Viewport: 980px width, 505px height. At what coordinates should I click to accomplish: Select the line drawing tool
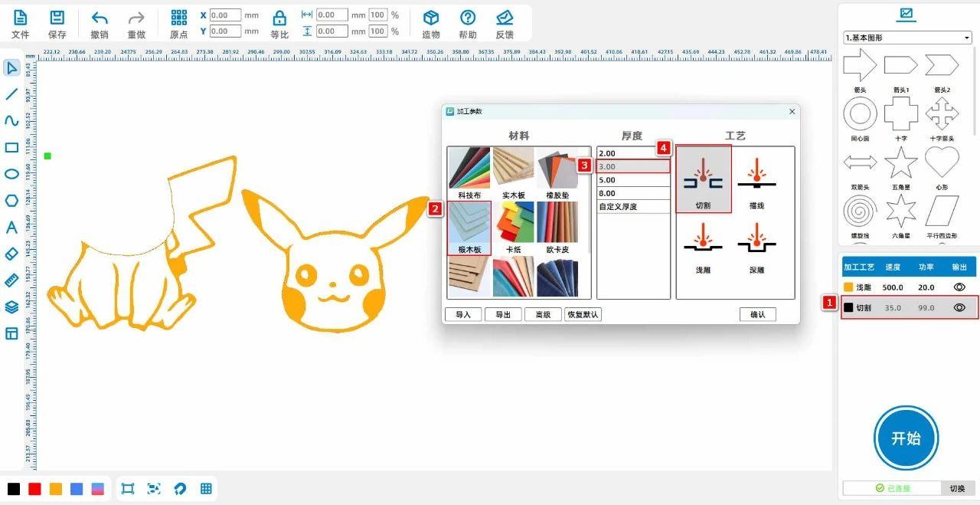(11, 94)
